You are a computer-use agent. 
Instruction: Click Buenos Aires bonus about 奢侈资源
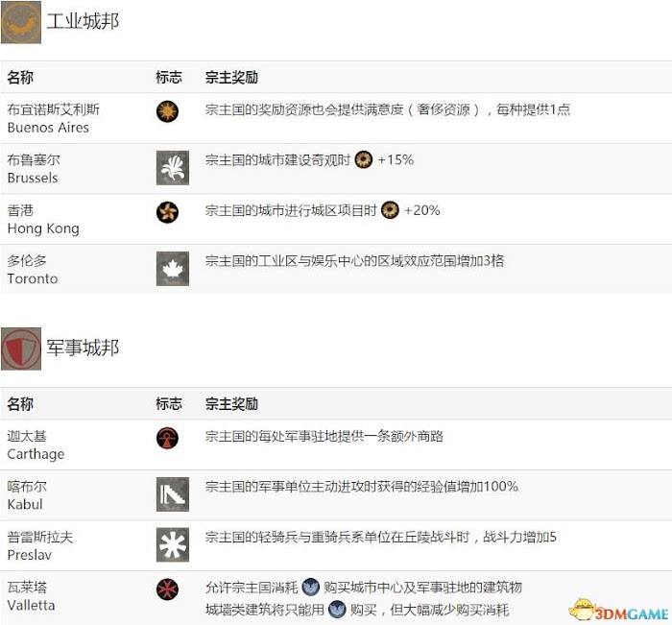pos(388,109)
